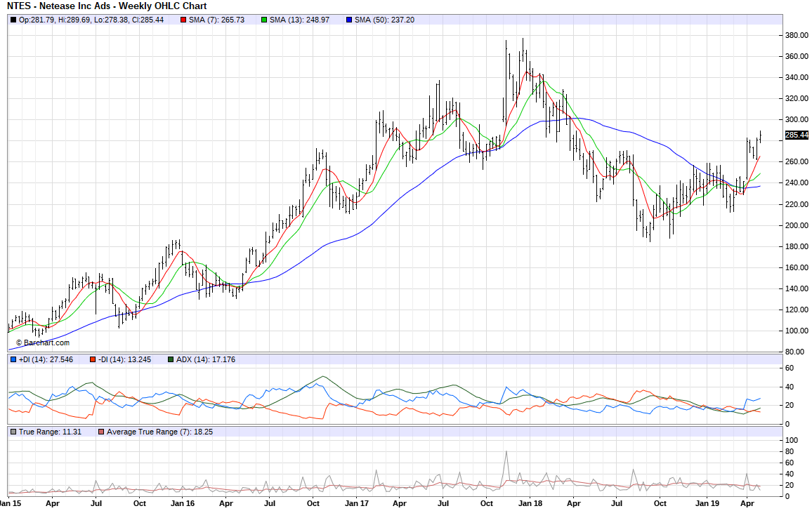
Task: Click the dark green ADX (14) swatch
Action: click(x=170, y=360)
